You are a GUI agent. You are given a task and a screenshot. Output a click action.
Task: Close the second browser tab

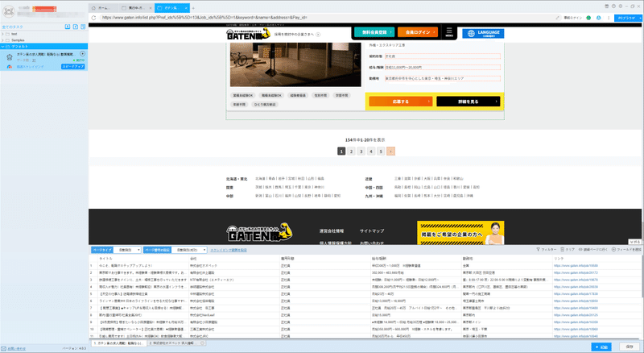point(151,8)
